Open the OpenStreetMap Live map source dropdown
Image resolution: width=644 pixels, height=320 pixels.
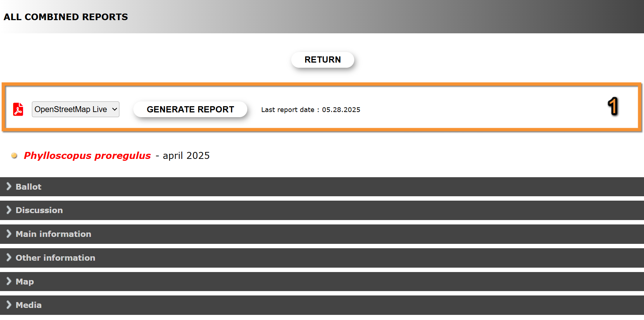75,109
